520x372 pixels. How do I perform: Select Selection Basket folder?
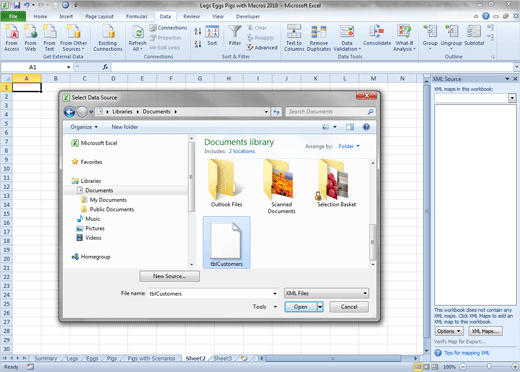(x=336, y=183)
